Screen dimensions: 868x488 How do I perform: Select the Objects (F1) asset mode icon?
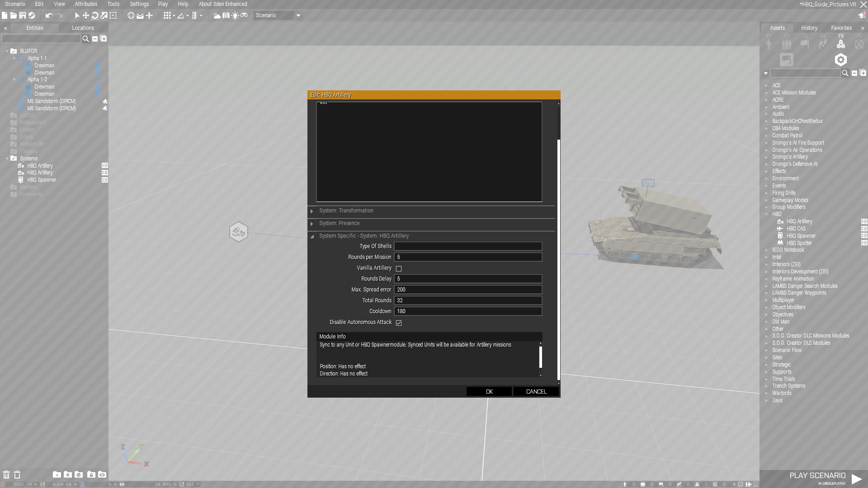click(x=769, y=44)
